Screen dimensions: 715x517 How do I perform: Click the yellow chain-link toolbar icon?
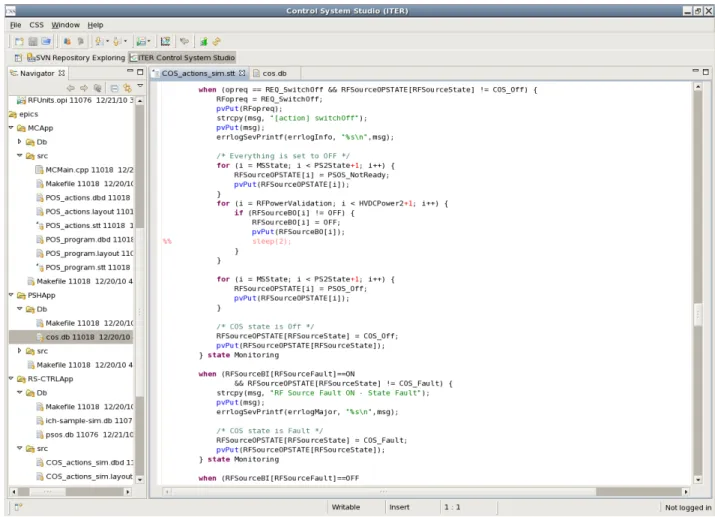pos(217,41)
